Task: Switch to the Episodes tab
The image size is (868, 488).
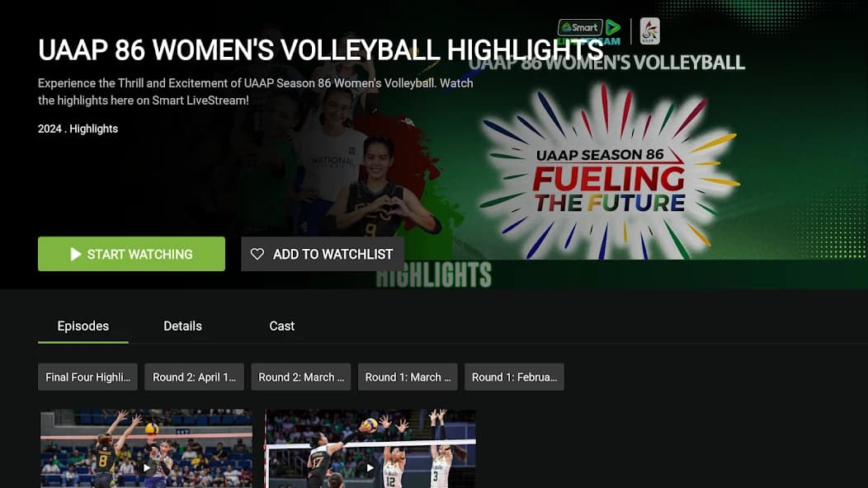Action: 83,326
